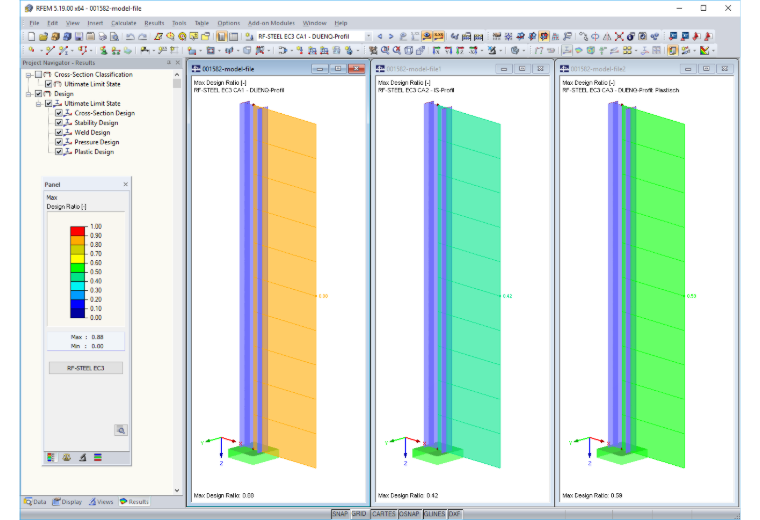The height and width of the screenshot is (520, 760).
Task: Click the RF-STEEL EC3 button in Panel
Action: coord(86,368)
